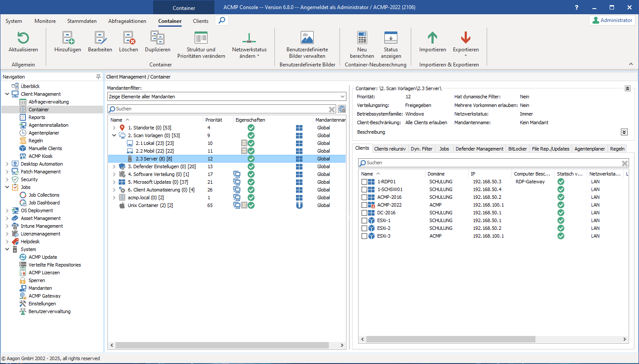639x364 pixels.
Task: Expand the 3. Defender Einstellungen container
Action: (x=114, y=166)
